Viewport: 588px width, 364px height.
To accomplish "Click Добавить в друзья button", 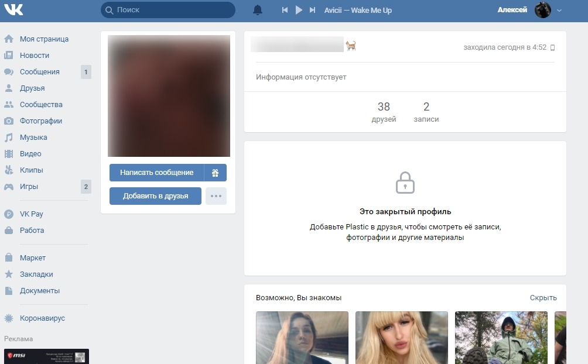I will 155,196.
